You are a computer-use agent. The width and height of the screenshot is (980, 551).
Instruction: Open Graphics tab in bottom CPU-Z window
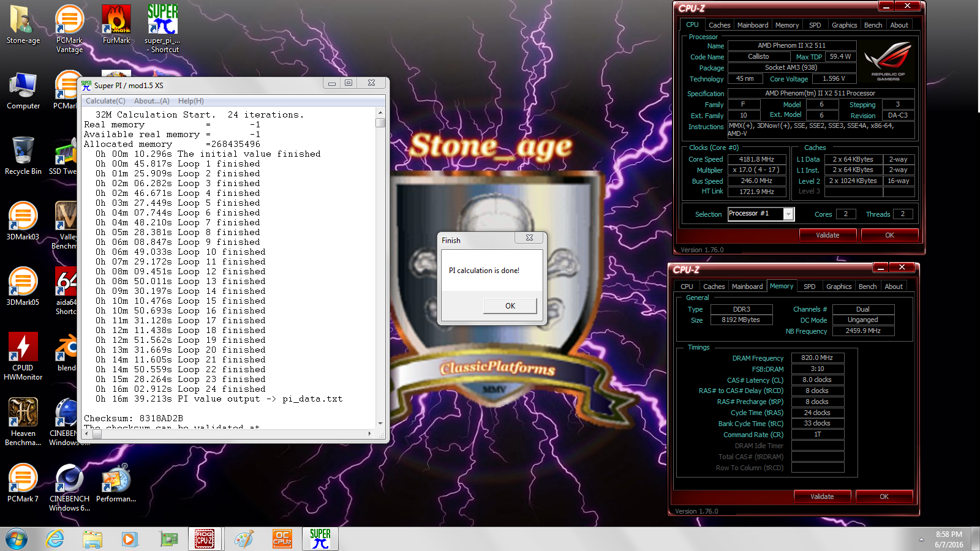click(839, 287)
